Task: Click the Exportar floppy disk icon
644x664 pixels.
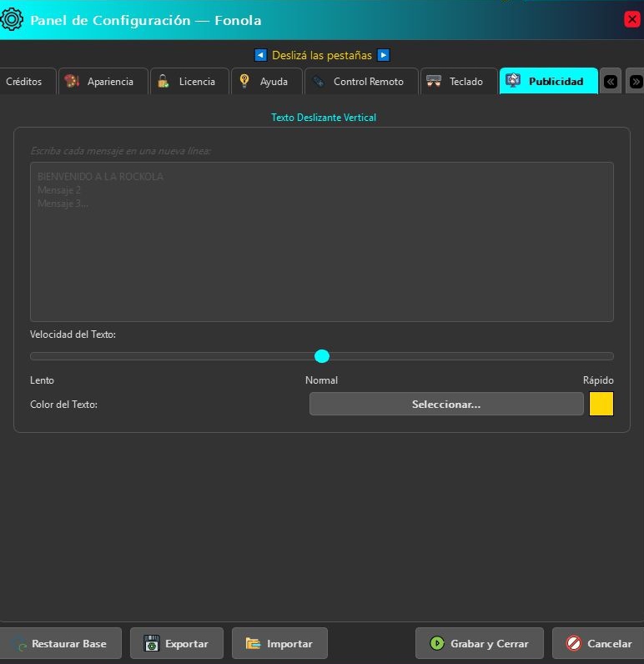Action: click(x=152, y=643)
